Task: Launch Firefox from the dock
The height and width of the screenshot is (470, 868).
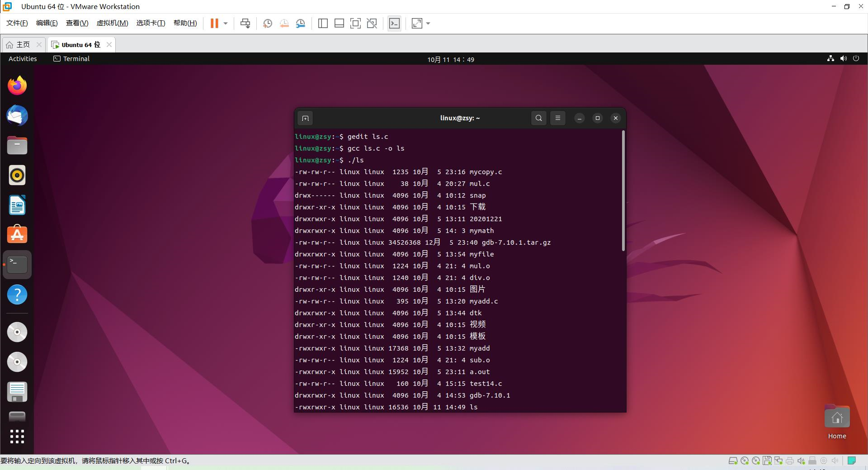Action: pyautogui.click(x=17, y=85)
